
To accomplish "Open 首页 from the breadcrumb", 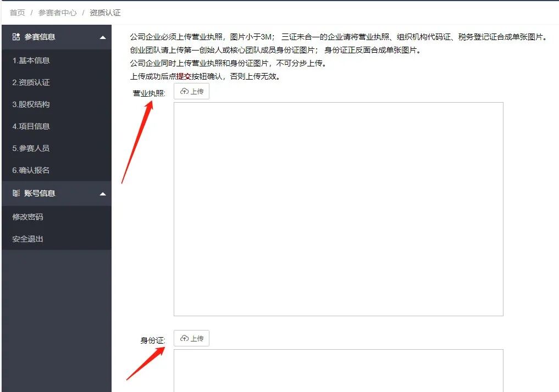I will click(x=16, y=13).
